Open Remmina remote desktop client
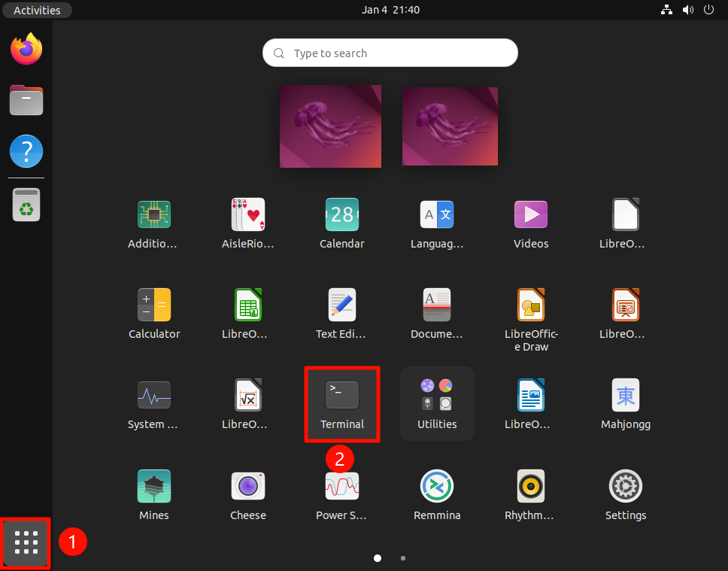Image resolution: width=728 pixels, height=571 pixels. (437, 485)
